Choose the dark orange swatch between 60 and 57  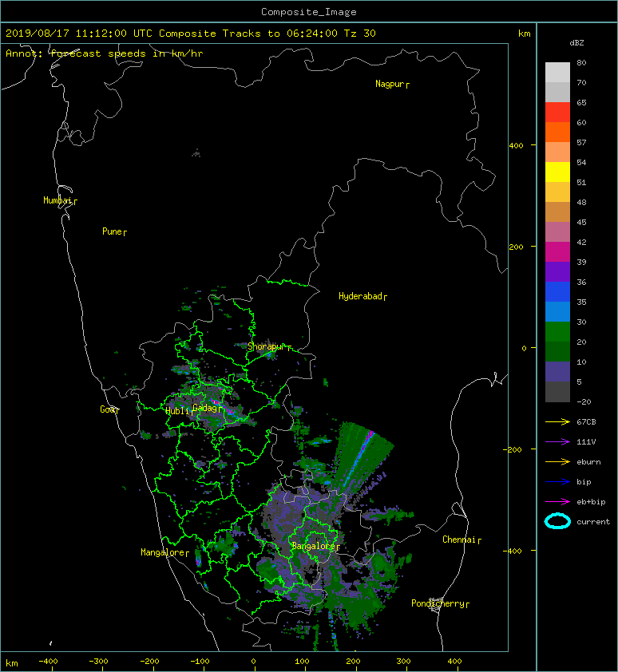click(557, 132)
